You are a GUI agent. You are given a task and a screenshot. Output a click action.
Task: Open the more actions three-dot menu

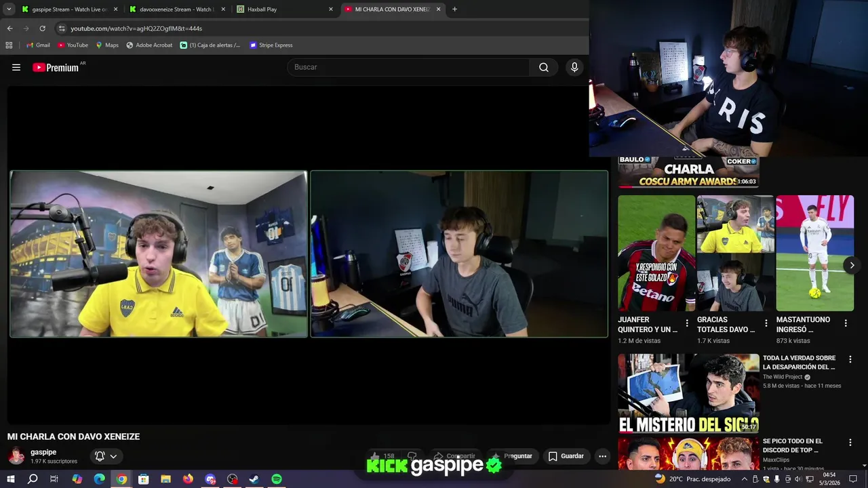point(602,456)
